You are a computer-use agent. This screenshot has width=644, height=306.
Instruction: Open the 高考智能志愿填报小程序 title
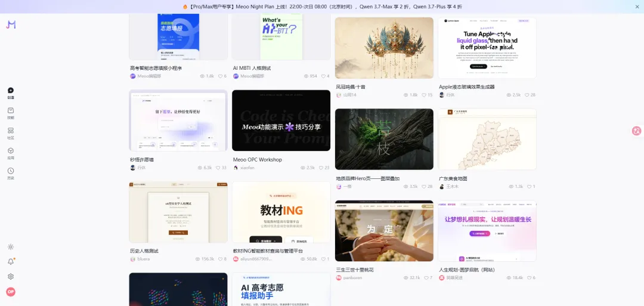[x=156, y=68]
